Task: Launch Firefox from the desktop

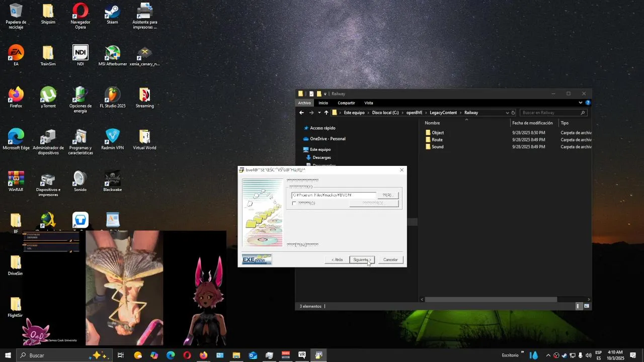Action: coord(16,98)
